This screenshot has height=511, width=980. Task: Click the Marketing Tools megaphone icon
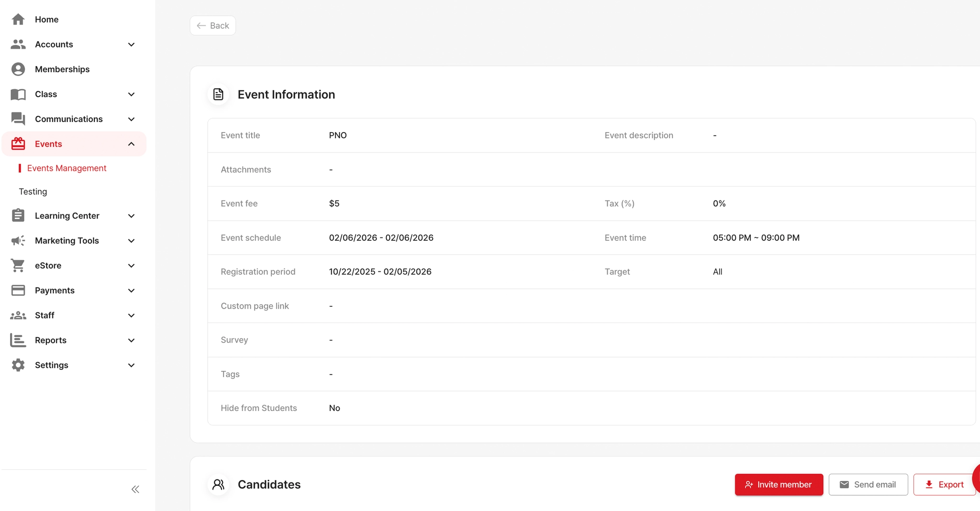point(18,241)
